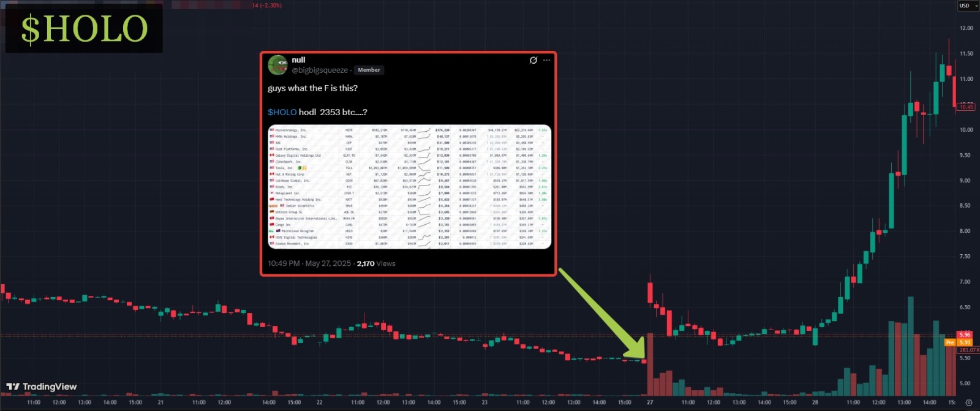The image size is (980, 411).
Task: Open the attached bitcoin holdings table image
Action: pos(410,187)
